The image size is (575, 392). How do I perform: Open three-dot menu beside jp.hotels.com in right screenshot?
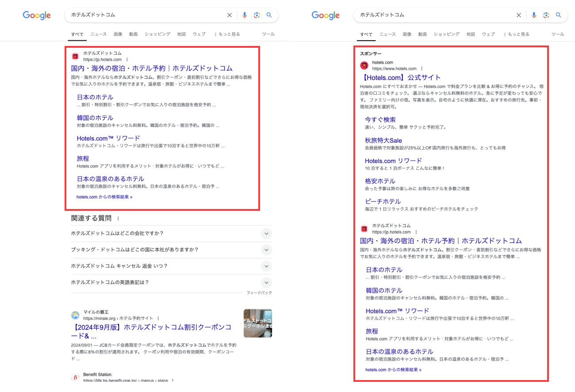(x=416, y=232)
